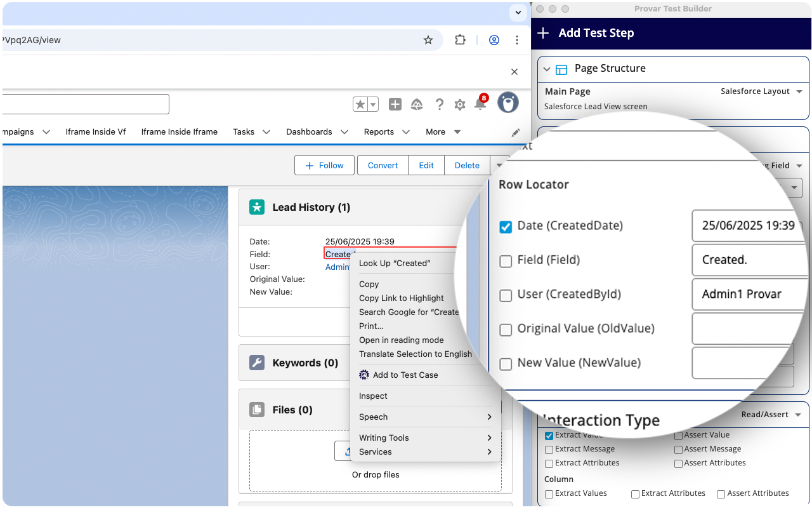Enable the New Value (NewValue) checkbox
Viewport: 812px width, 508px height.
click(x=506, y=364)
